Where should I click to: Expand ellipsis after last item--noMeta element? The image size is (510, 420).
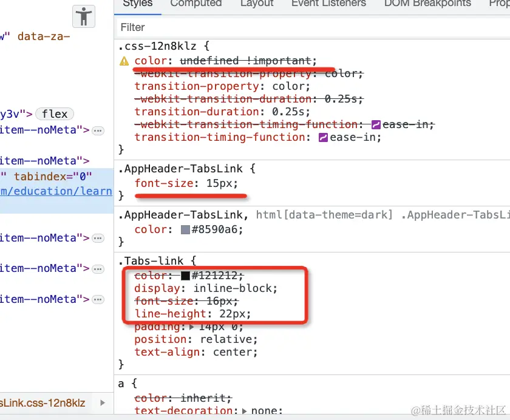(98, 299)
